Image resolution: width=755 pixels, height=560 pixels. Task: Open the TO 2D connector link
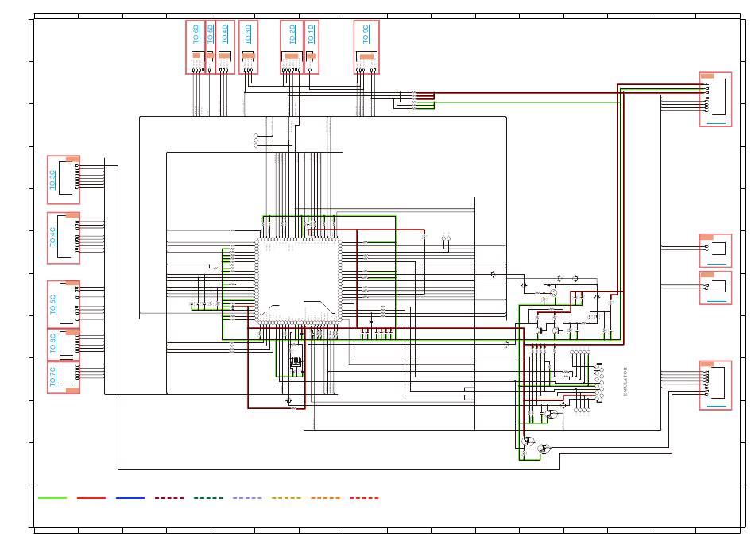292,35
